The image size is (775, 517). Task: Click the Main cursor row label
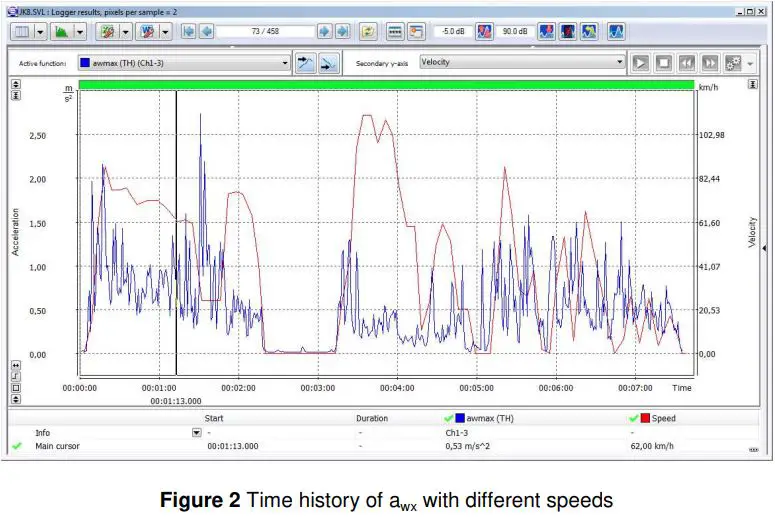click(x=57, y=446)
